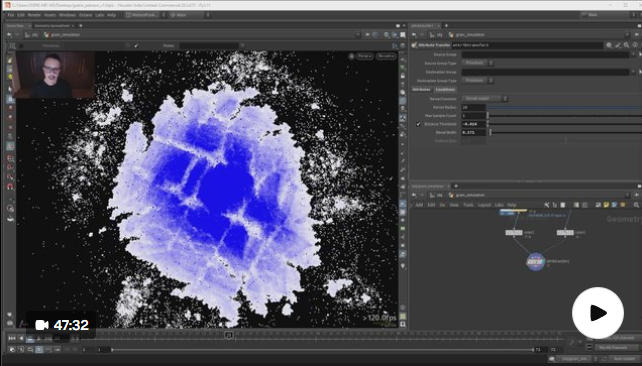Click the yellow sticky note icon
Viewport: 642px width, 366px height.
606,205
